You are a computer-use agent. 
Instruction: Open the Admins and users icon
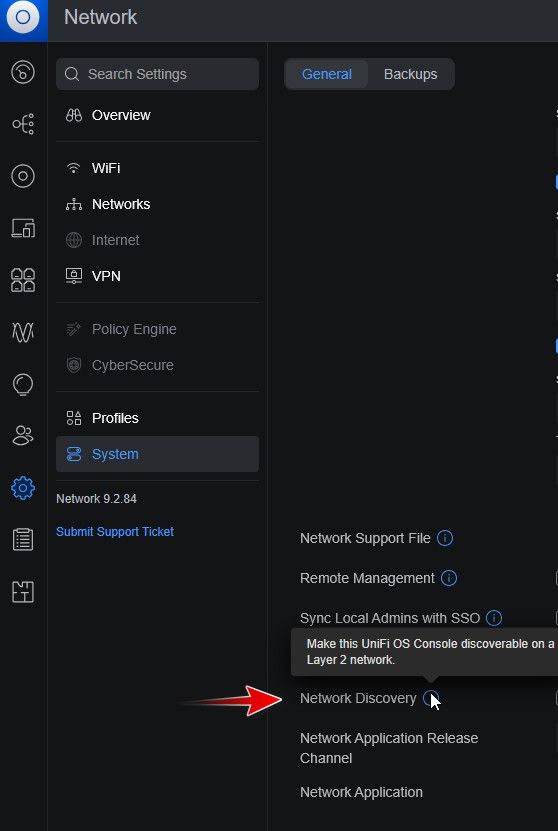pos(23,436)
